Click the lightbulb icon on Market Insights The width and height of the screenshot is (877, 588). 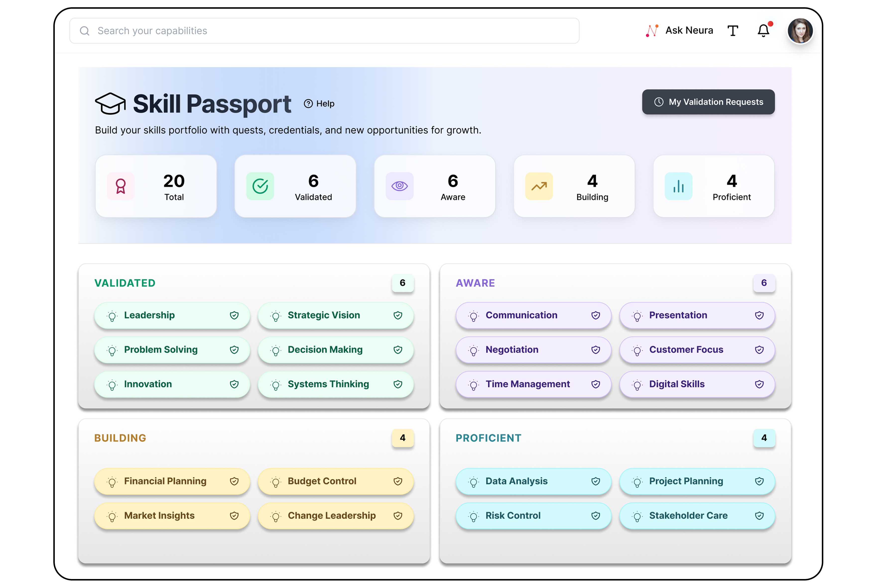112,517
